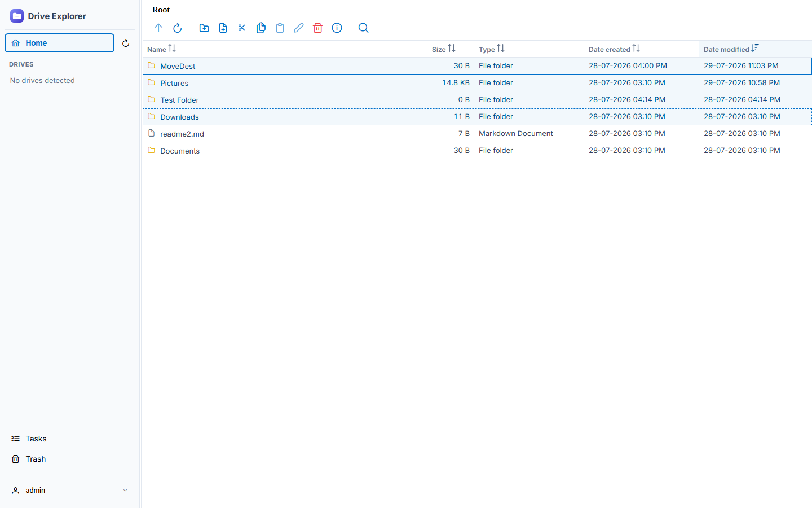Select the Documents folder name
Image resolution: width=812 pixels, height=508 pixels.
pos(180,151)
